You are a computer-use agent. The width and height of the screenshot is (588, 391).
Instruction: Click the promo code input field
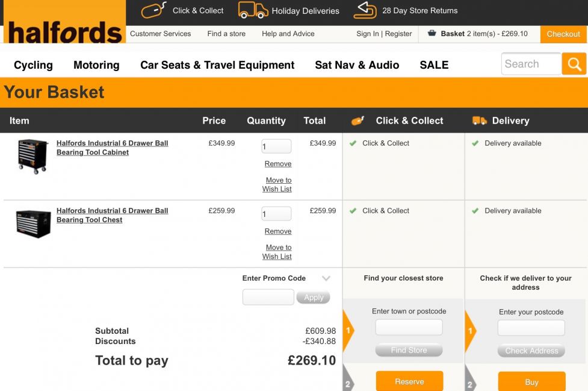tap(268, 297)
